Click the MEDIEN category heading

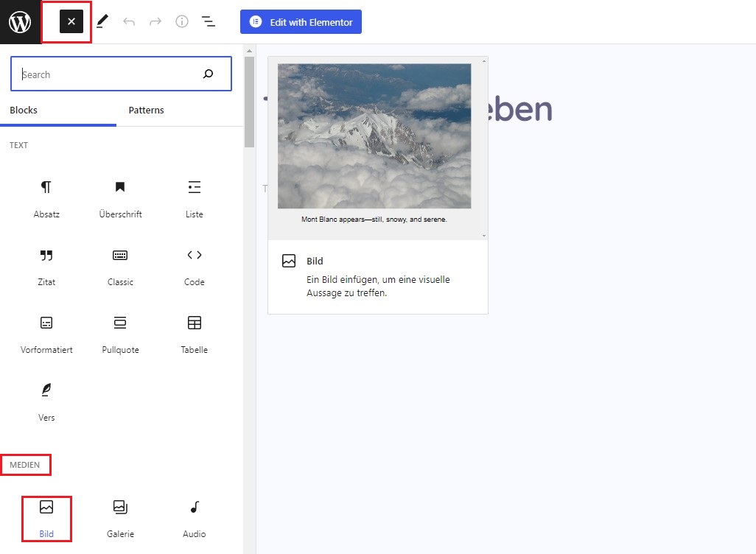[x=24, y=465]
